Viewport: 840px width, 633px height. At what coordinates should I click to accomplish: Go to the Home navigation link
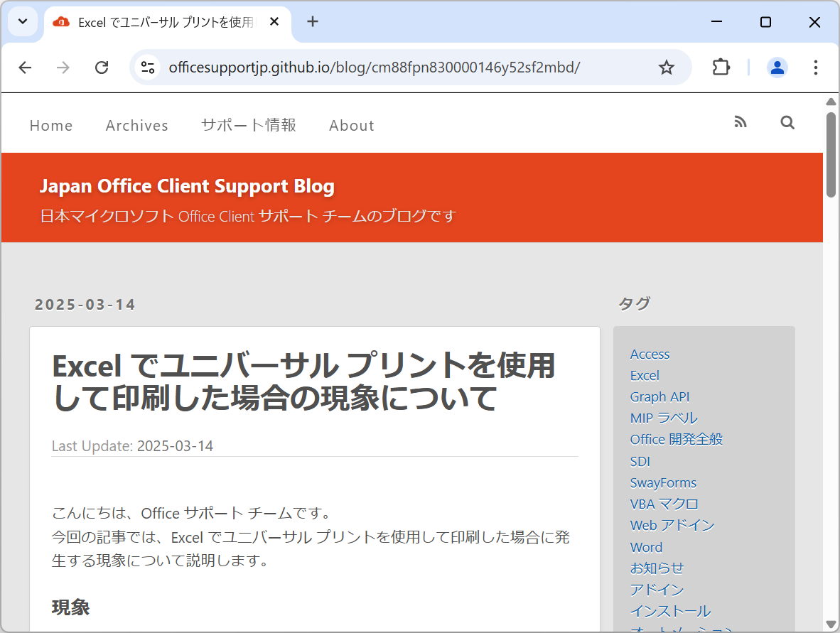[50, 125]
